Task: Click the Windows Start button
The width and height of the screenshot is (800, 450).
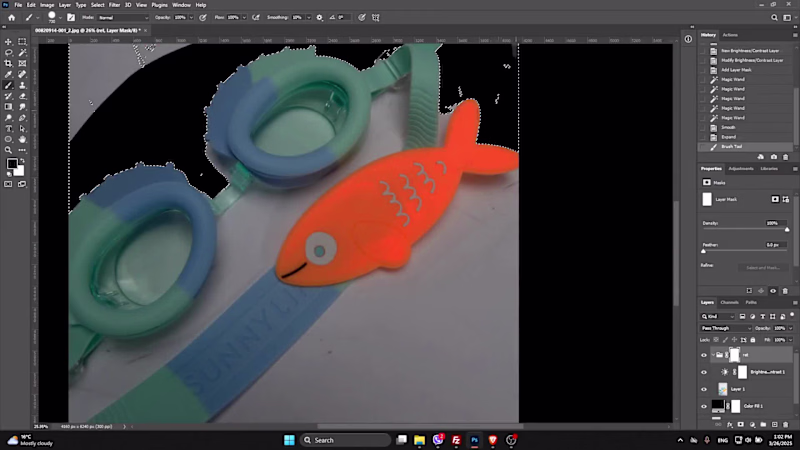Action: 289,440
